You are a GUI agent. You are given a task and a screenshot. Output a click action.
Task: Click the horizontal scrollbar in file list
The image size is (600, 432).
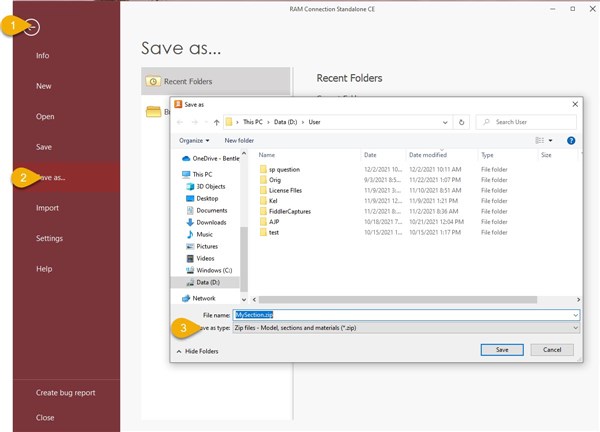(398, 300)
